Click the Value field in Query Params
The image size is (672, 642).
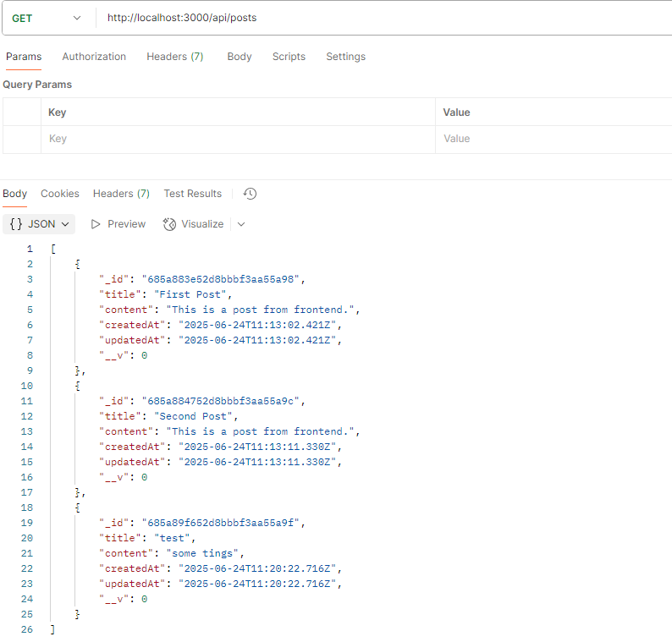pyautogui.click(x=550, y=139)
